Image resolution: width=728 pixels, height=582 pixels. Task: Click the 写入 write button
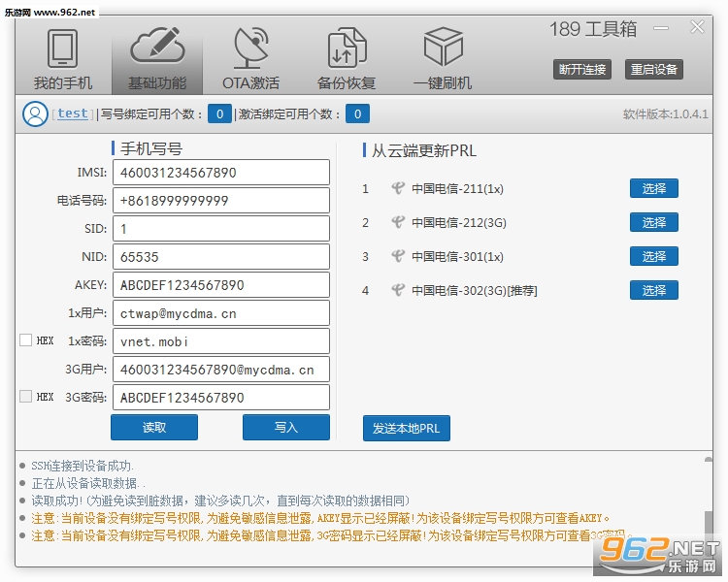[x=286, y=427]
